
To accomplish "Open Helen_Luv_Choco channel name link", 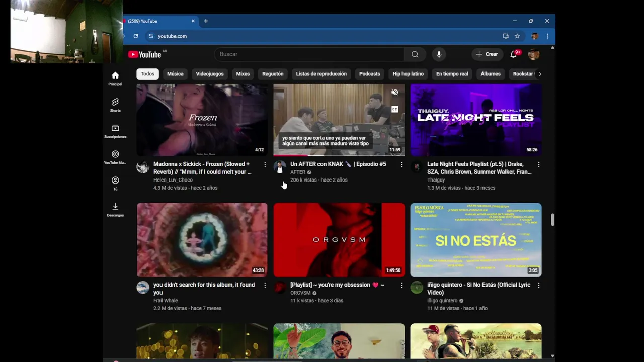I will point(173,180).
